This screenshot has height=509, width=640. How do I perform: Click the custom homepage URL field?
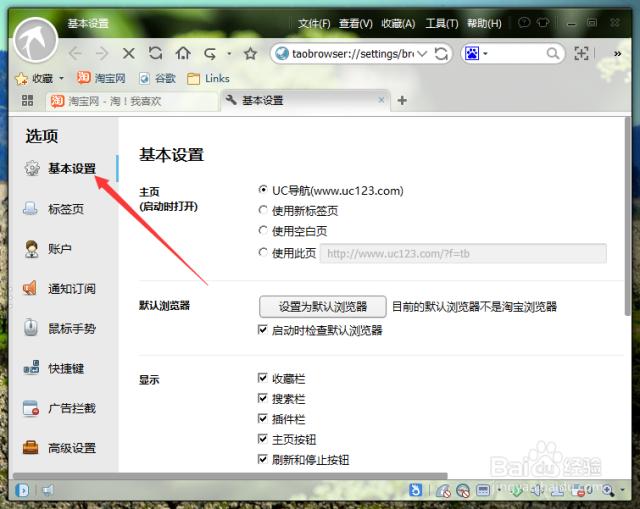pyautogui.click(x=462, y=254)
